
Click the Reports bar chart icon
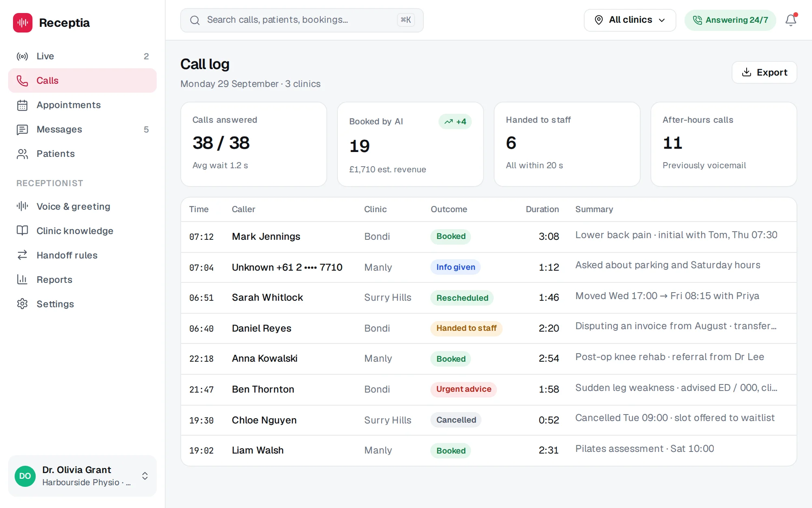(22, 280)
